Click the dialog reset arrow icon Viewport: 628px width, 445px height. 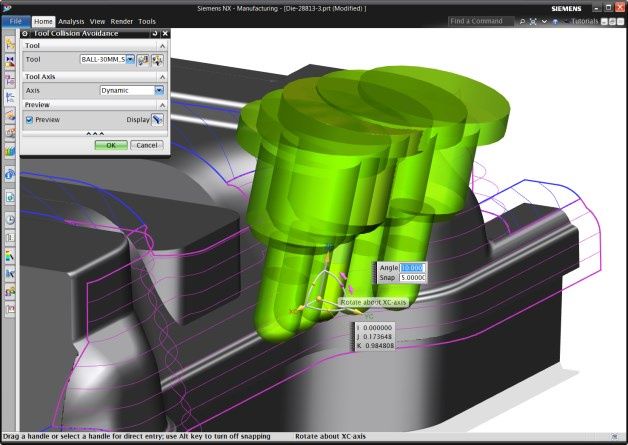coord(155,33)
